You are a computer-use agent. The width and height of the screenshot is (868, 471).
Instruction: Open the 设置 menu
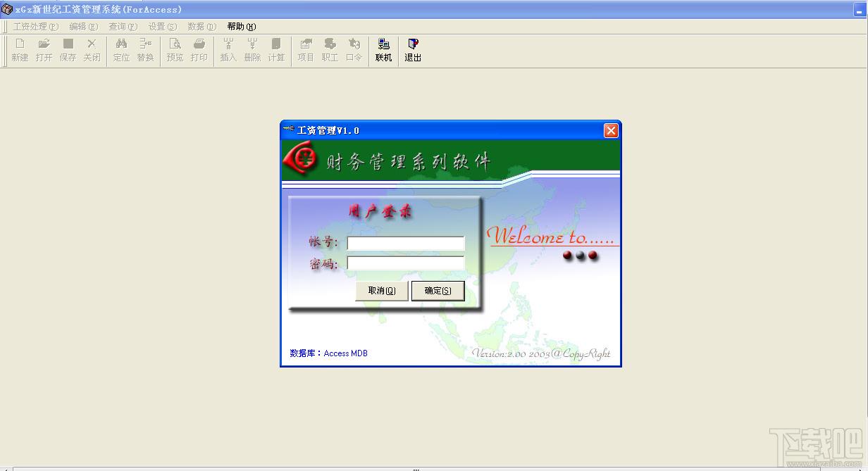162,27
